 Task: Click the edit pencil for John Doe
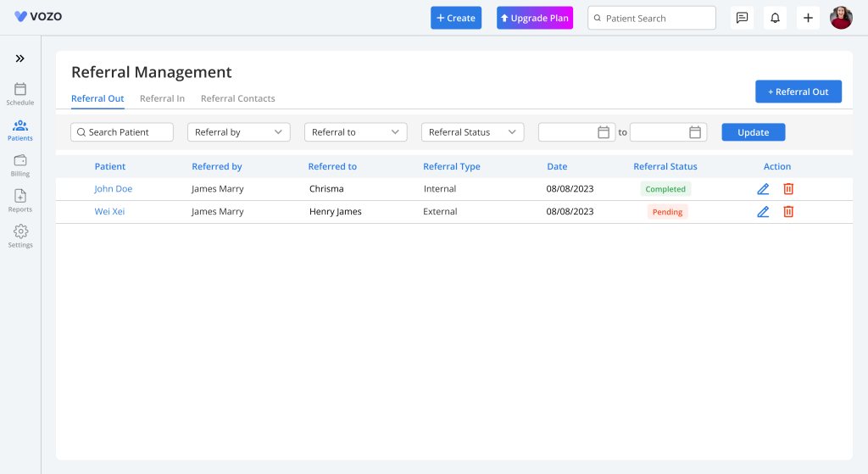763,189
